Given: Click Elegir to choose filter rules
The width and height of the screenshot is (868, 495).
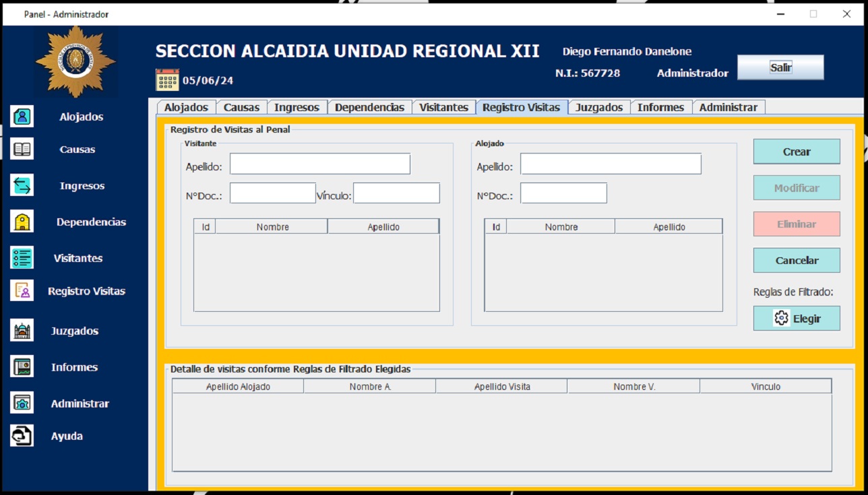Looking at the screenshot, I should [x=797, y=319].
